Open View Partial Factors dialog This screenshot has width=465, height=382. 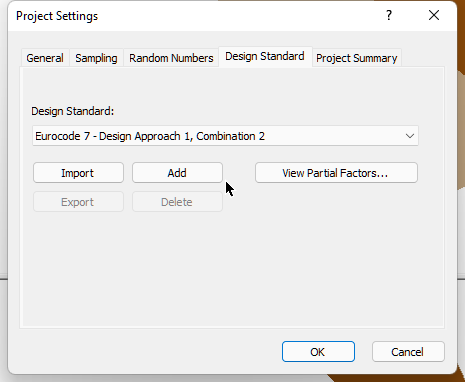point(336,173)
